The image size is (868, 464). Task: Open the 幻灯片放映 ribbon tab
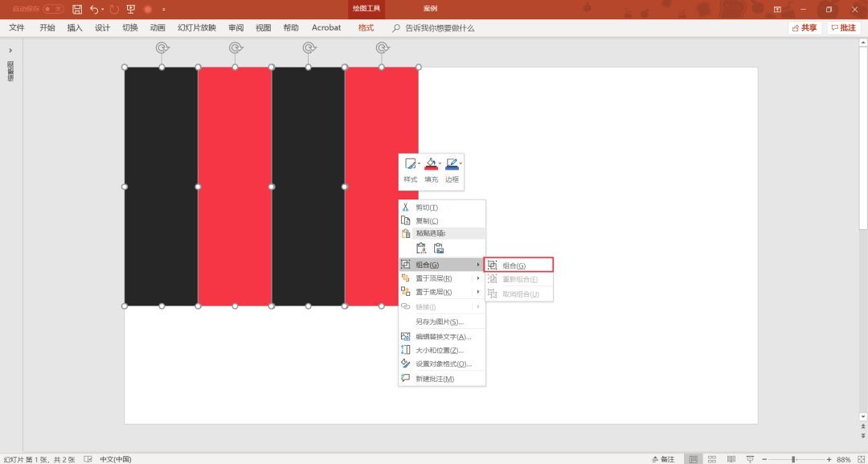(x=197, y=27)
